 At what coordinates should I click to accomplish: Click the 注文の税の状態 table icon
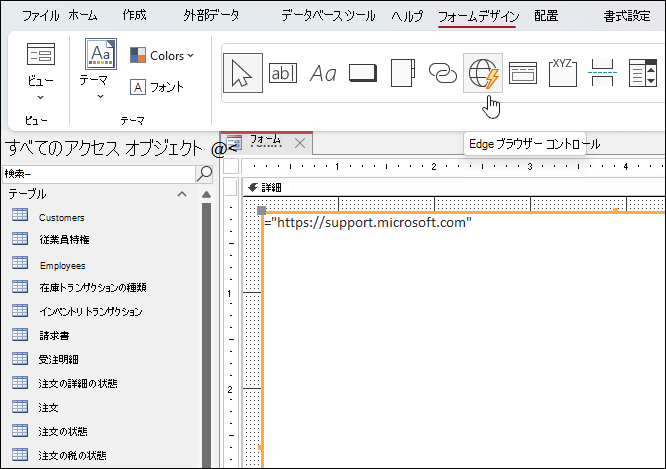pyautogui.click(x=20, y=454)
